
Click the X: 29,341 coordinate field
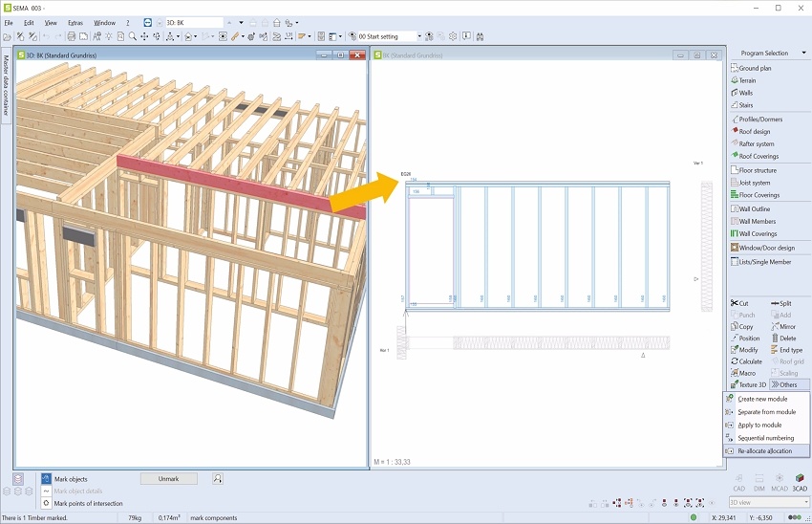(724, 517)
